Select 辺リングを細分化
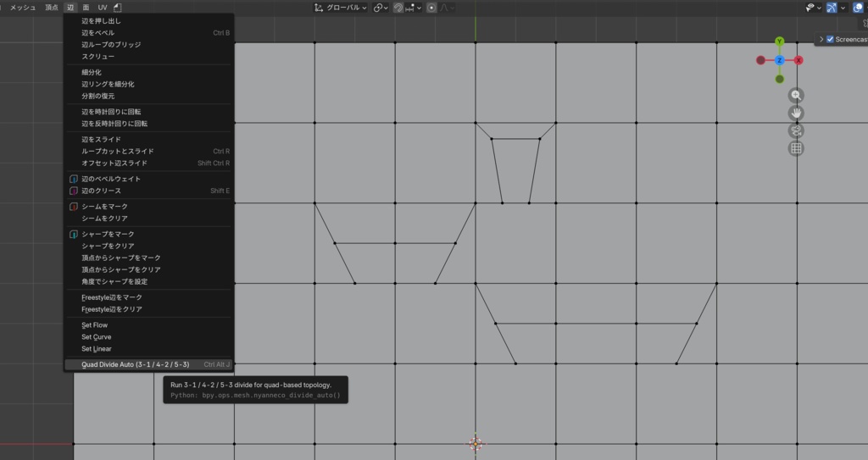The image size is (868, 460). [149, 84]
